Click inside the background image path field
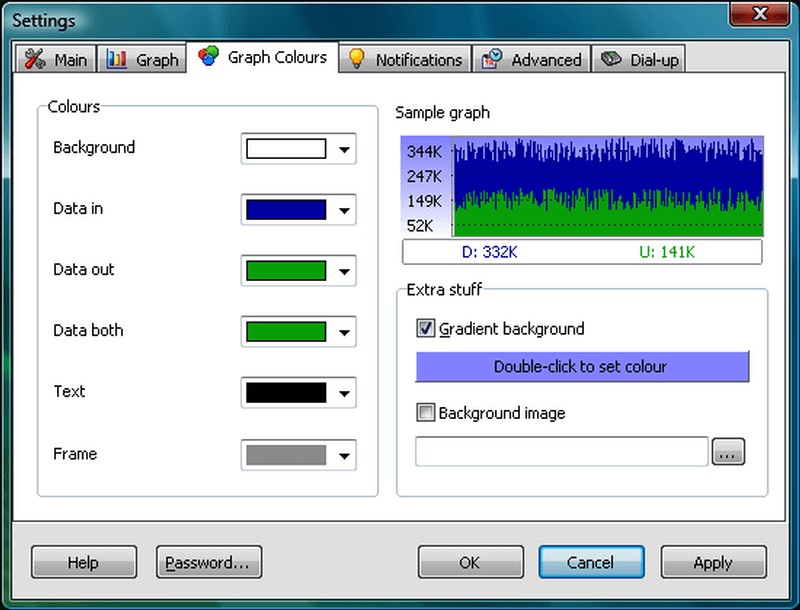This screenshot has height=610, width=800. point(560,451)
